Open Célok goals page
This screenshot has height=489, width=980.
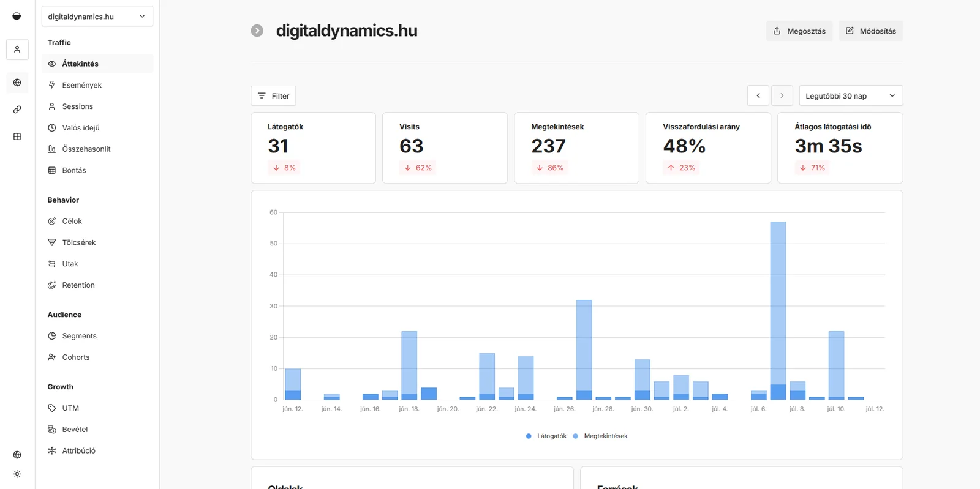(97, 221)
